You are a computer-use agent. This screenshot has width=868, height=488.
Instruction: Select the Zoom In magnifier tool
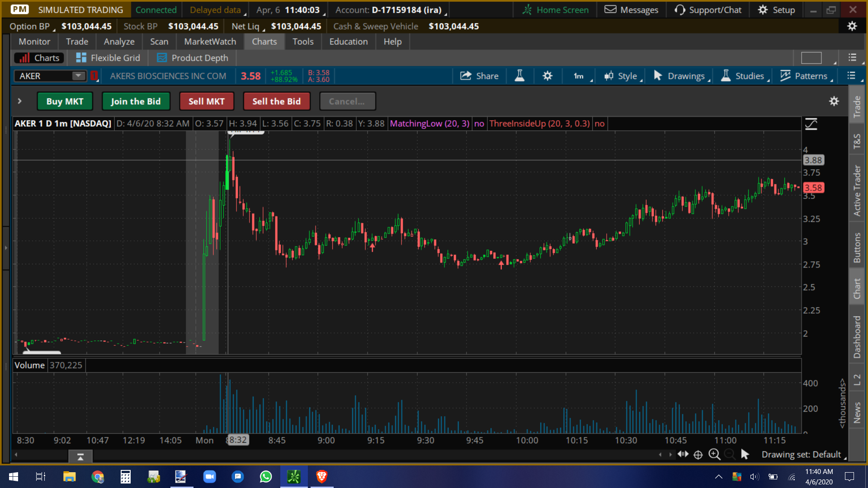715,455
